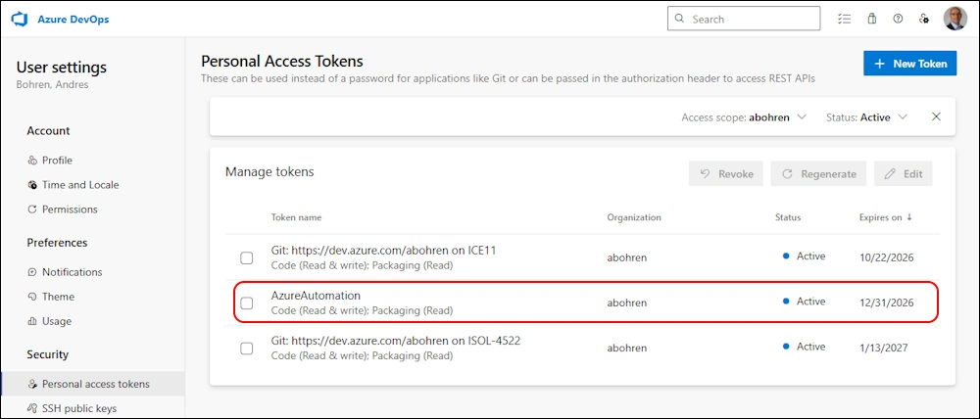The width and height of the screenshot is (980, 419).
Task: Click the Revoke button
Action: [726, 174]
